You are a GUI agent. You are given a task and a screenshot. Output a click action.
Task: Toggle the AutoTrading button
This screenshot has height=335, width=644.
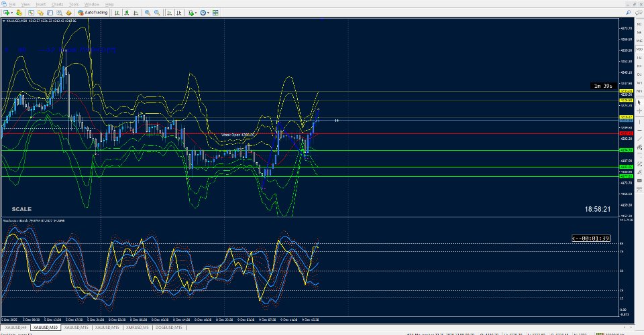pyautogui.click(x=93, y=13)
